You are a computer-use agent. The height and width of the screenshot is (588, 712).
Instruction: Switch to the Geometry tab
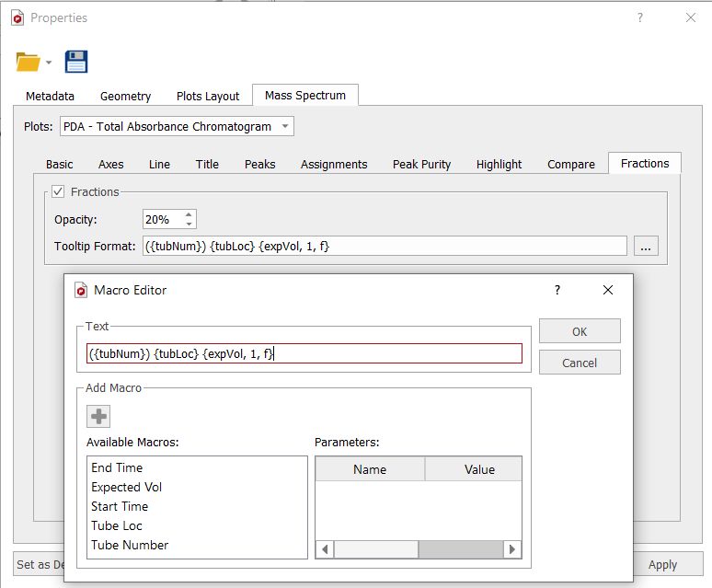coord(125,97)
